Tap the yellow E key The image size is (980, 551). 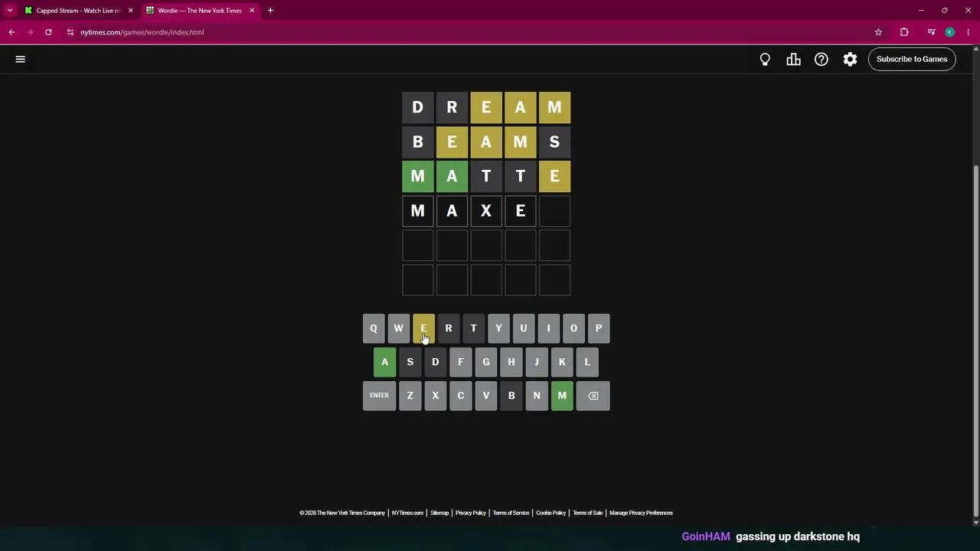pyautogui.click(x=423, y=328)
